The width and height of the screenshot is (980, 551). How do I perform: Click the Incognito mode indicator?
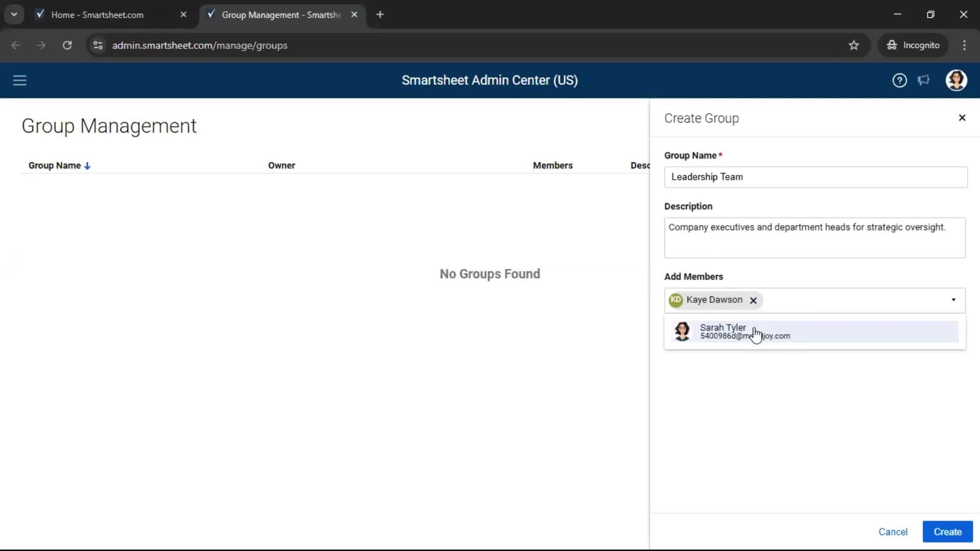pos(913,45)
